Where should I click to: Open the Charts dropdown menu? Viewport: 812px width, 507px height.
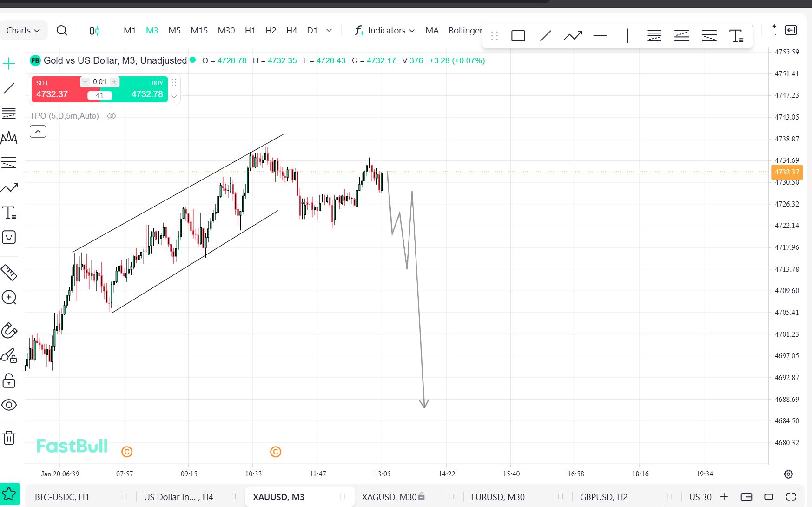(x=23, y=31)
